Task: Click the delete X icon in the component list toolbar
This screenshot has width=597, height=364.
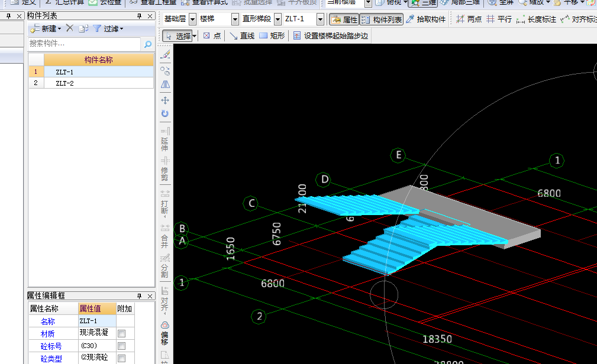Action: [x=70, y=28]
